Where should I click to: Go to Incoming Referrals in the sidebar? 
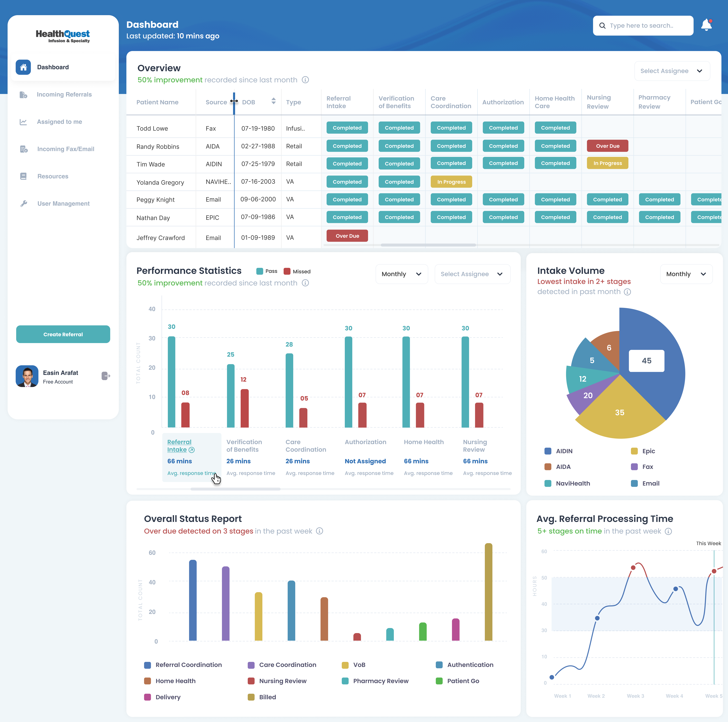(64, 94)
